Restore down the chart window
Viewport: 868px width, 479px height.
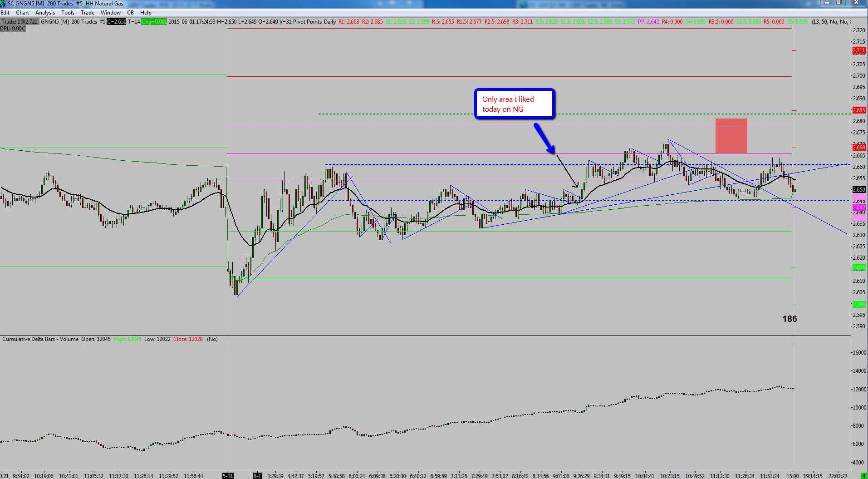click(839, 3)
